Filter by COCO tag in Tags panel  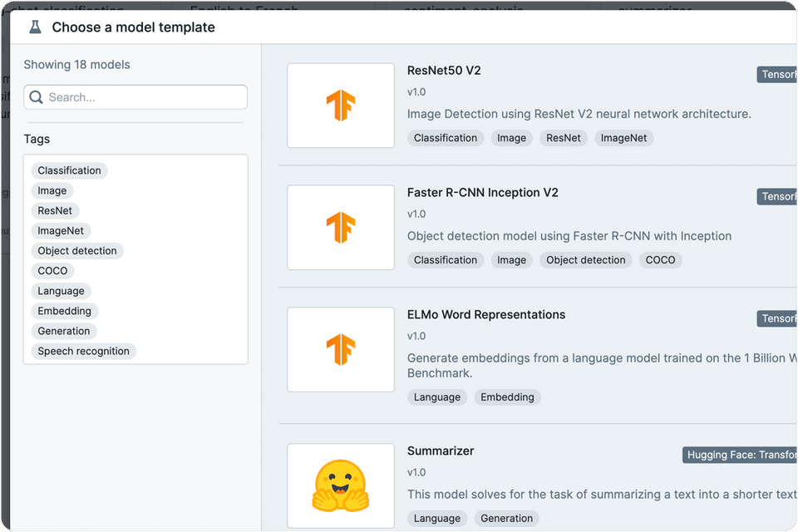click(52, 271)
